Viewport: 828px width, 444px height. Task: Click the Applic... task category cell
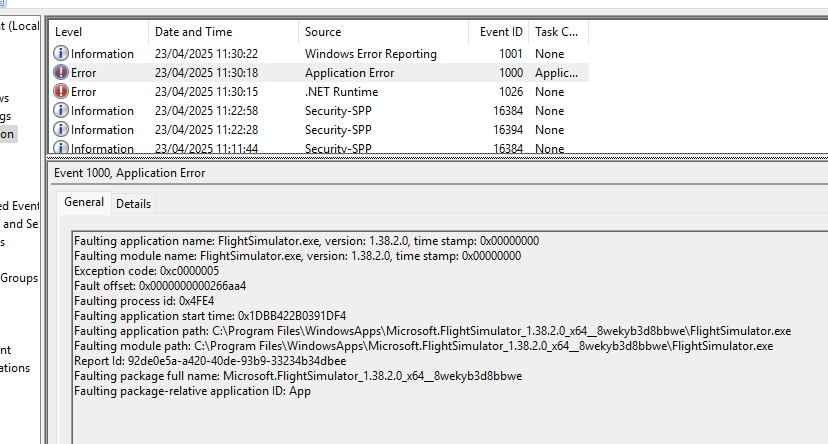[x=556, y=73]
